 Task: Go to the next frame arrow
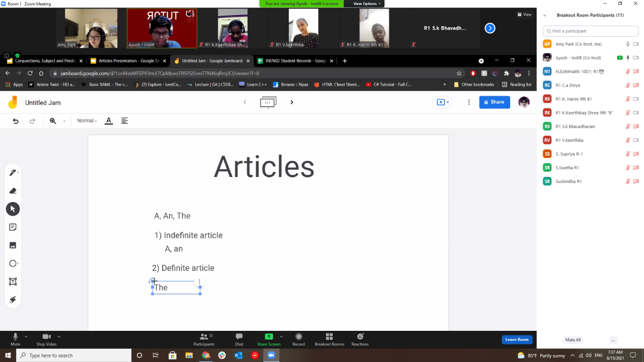(x=291, y=102)
